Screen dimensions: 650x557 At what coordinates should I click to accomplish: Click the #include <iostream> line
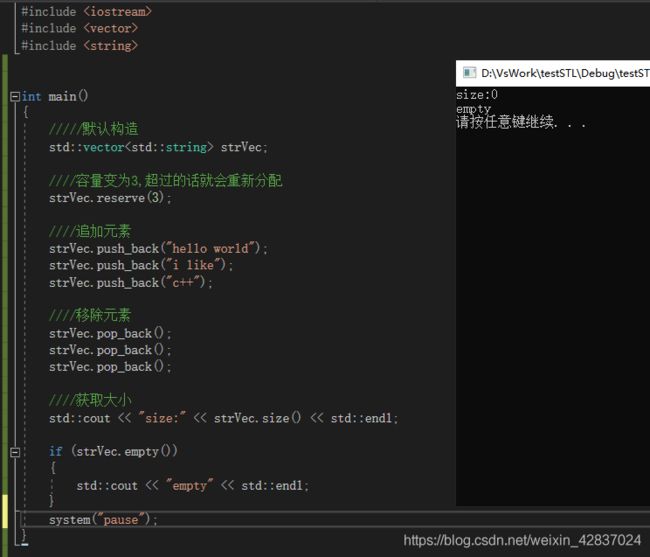86,12
